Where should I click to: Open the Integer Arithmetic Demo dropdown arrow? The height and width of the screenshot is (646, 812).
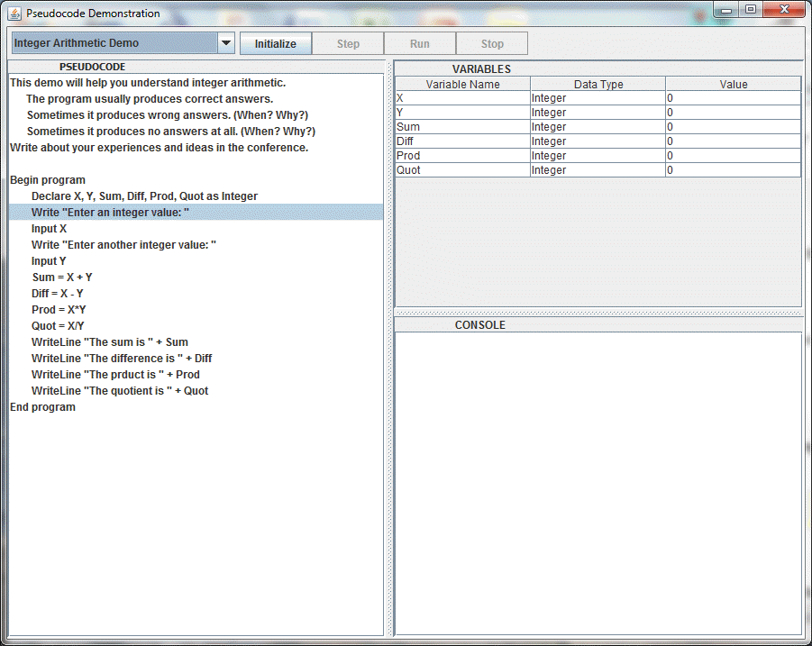(x=226, y=43)
